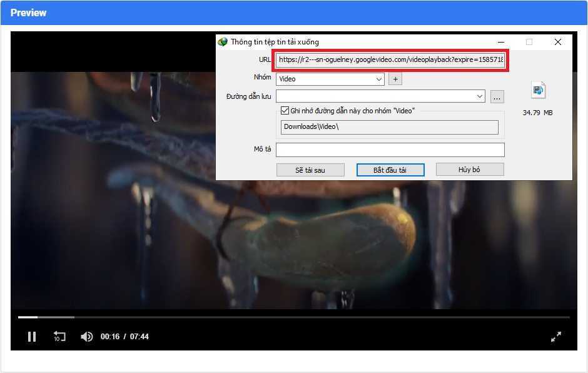Click the Hủy bỏ cancel button
588x373 pixels.
point(470,170)
